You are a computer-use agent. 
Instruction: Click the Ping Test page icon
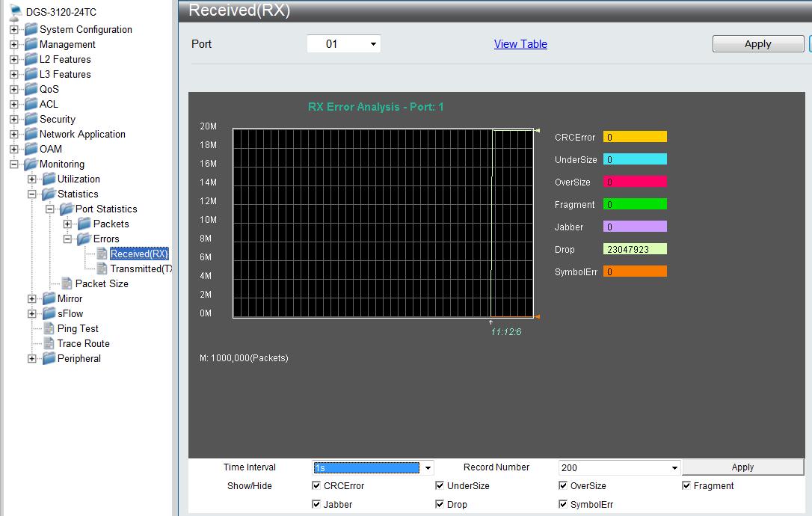coord(49,328)
